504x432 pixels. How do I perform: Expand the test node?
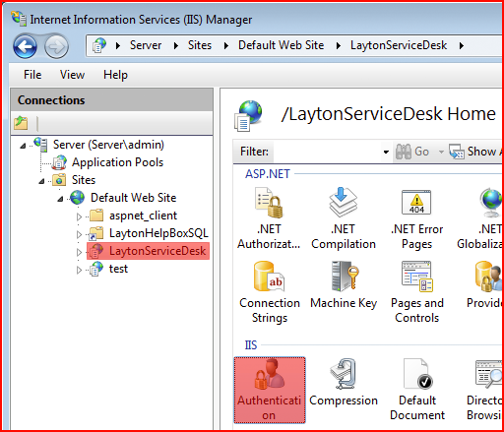pos(79,270)
